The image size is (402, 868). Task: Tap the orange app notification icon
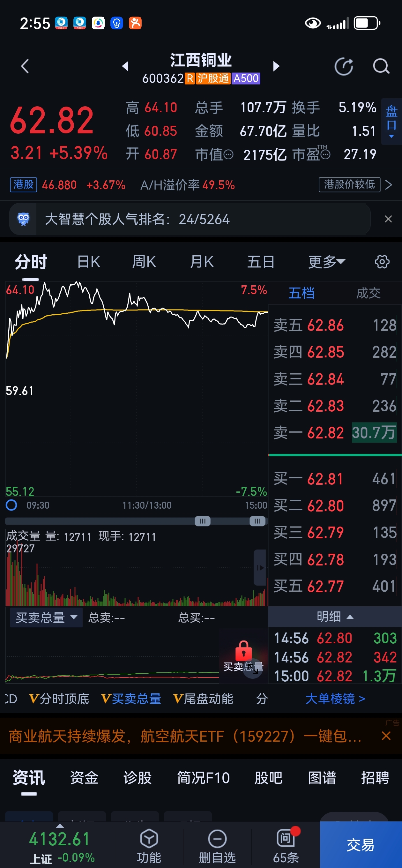click(135, 23)
